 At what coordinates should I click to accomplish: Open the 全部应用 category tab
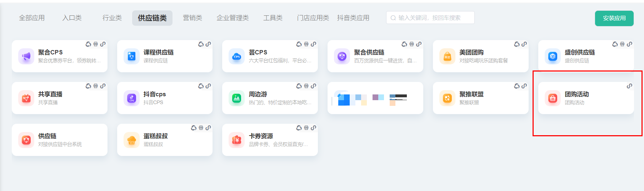(32, 18)
